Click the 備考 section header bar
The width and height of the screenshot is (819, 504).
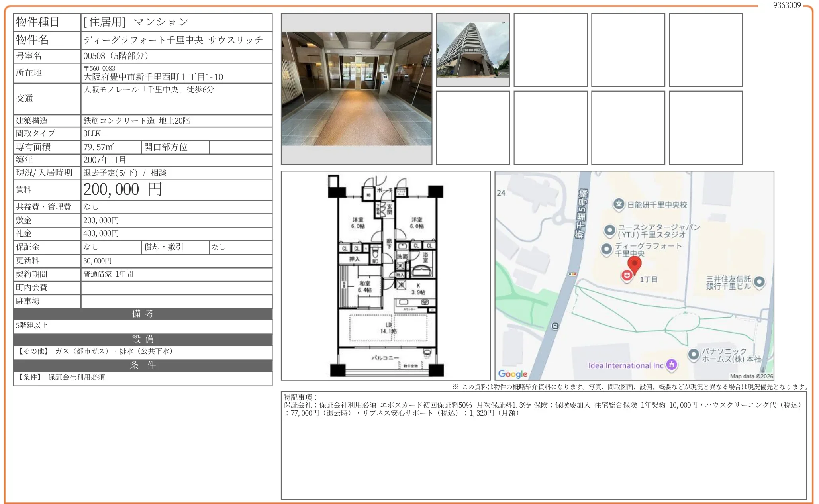[x=143, y=314]
